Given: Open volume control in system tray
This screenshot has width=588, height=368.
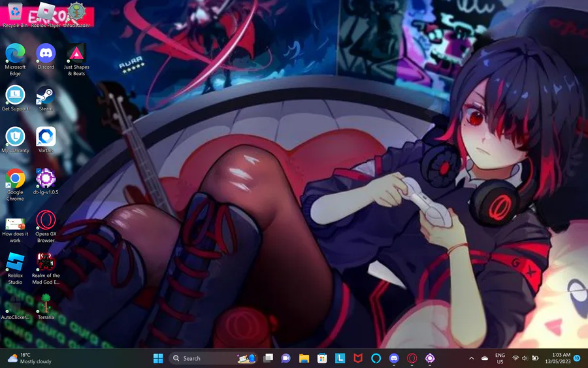Looking at the screenshot, I should [525, 359].
